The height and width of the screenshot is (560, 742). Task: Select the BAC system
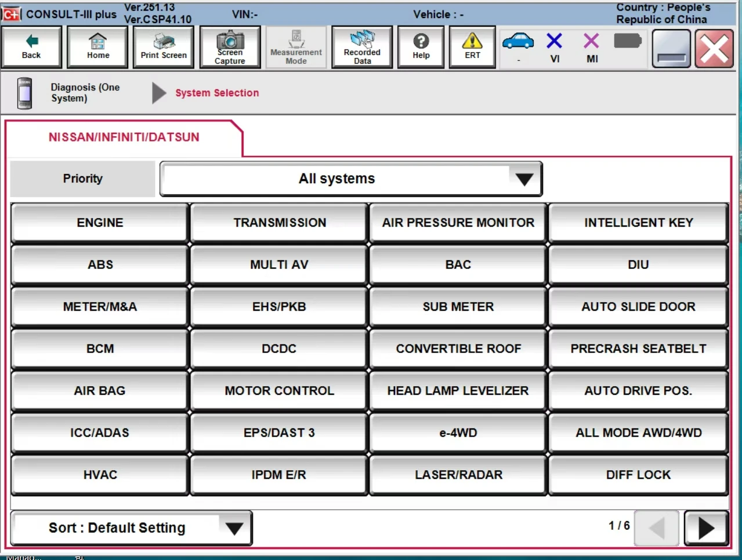(458, 264)
